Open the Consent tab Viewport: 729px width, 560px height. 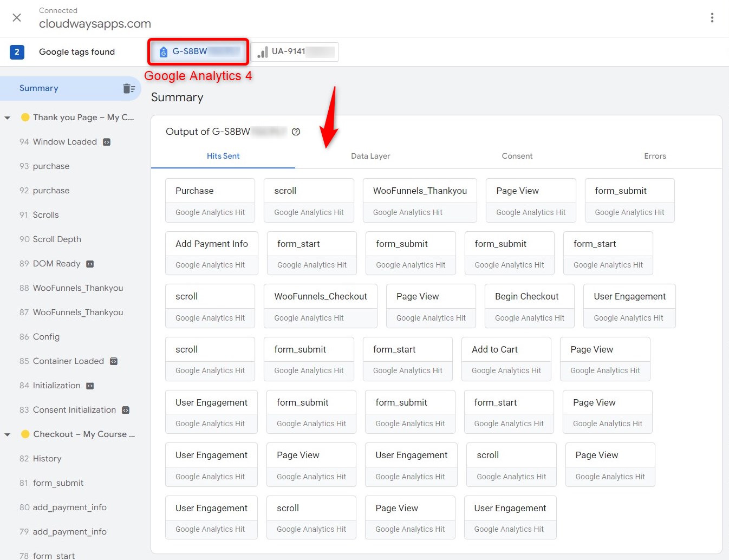(x=517, y=156)
